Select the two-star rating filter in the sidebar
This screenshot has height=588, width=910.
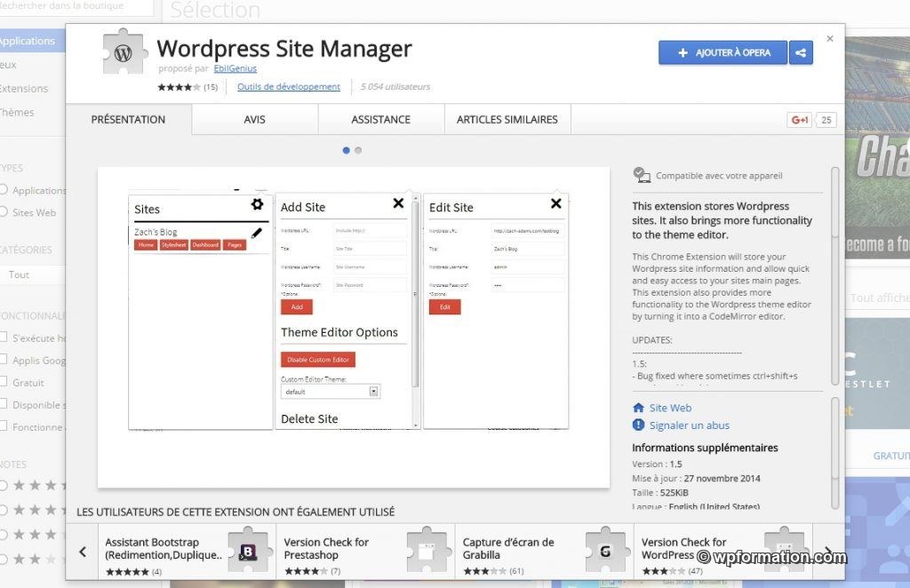tap(4, 560)
